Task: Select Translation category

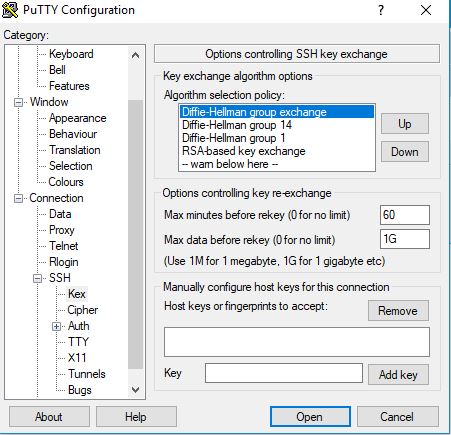Action: pyautogui.click(x=75, y=150)
